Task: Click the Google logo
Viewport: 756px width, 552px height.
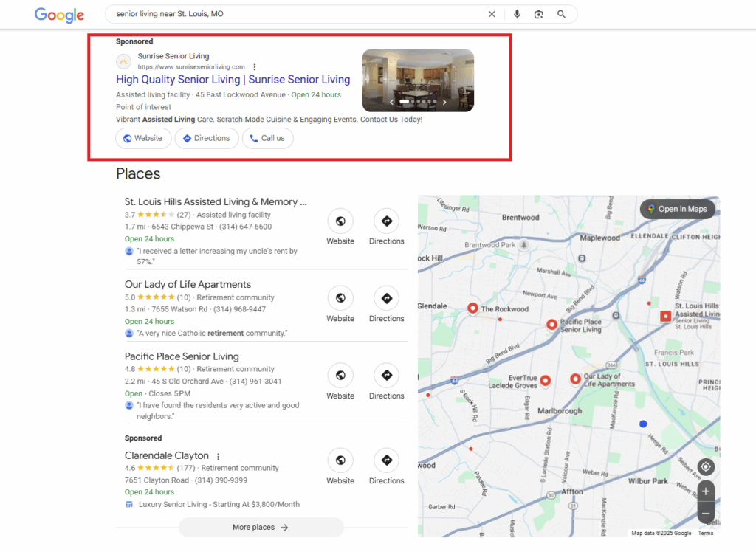Action: 59,15
